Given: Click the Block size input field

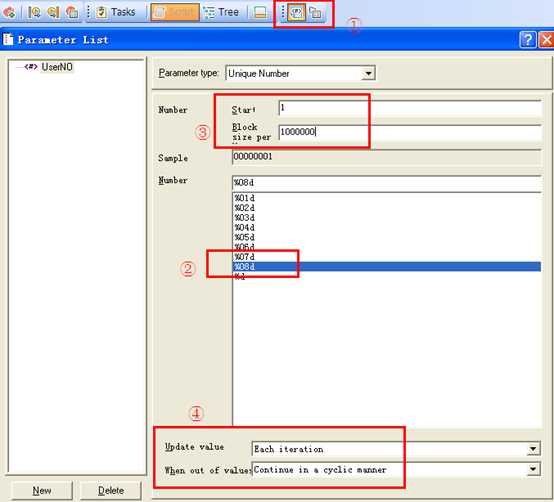Looking at the screenshot, I should pos(410,132).
